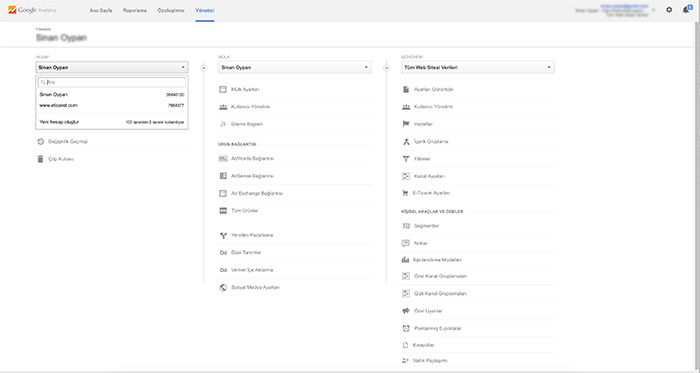Collapse the divider toggle between Mülk and Görünüm
The width and height of the screenshot is (700, 373).
pyautogui.click(x=386, y=68)
